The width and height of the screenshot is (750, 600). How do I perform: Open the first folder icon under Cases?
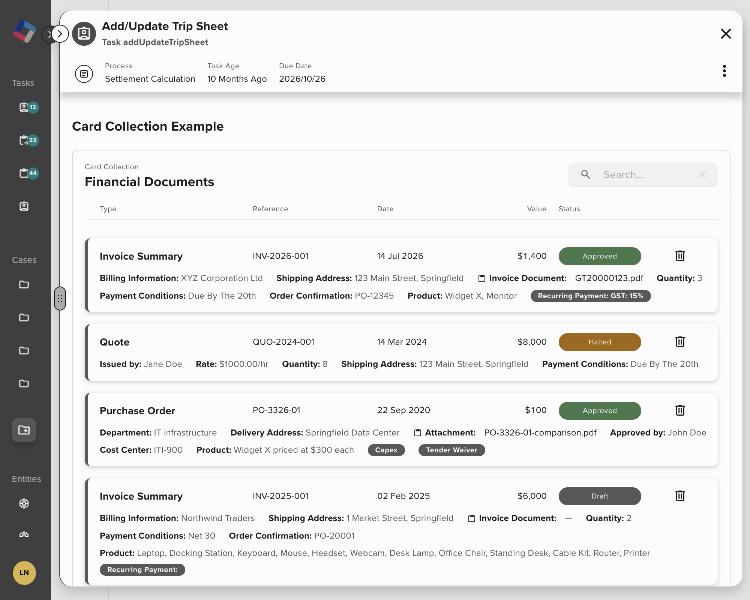click(x=24, y=285)
